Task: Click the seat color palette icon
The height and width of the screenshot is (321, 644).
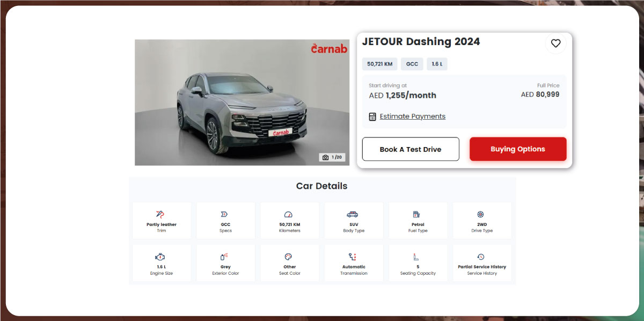Action: 289,257
